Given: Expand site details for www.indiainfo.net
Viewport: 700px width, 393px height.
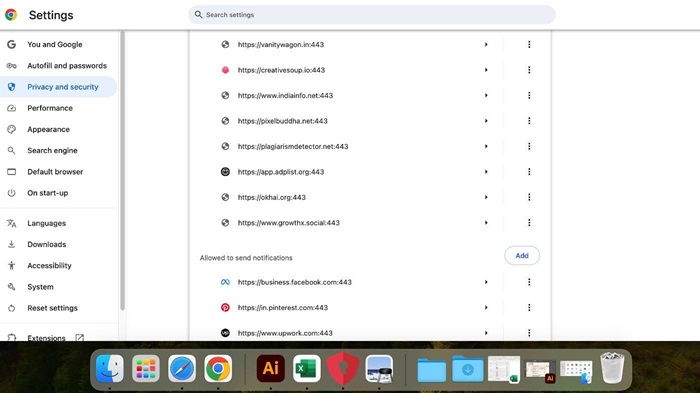Looking at the screenshot, I should point(486,95).
